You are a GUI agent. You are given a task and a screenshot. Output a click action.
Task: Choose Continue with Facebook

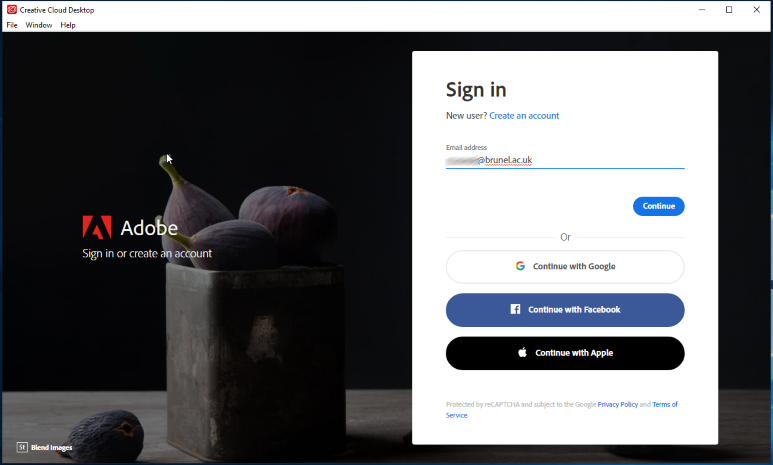[565, 310]
